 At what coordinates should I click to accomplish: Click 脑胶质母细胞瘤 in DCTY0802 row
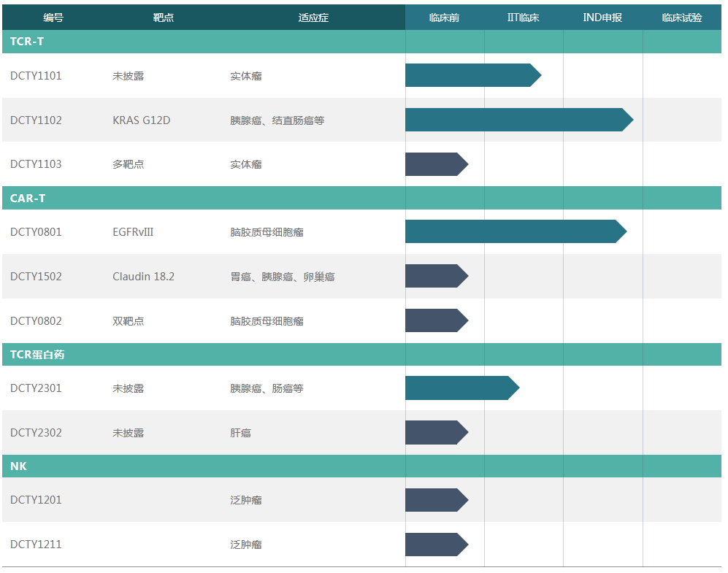tap(267, 321)
